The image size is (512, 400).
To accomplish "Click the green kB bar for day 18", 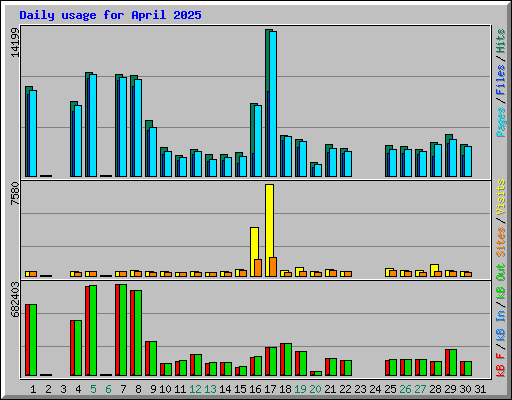I will (x=288, y=359).
